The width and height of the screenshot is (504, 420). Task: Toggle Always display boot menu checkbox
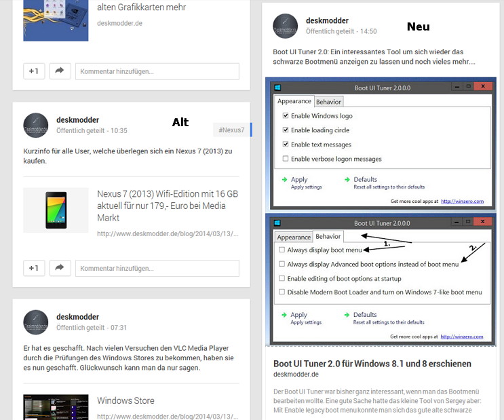(282, 250)
